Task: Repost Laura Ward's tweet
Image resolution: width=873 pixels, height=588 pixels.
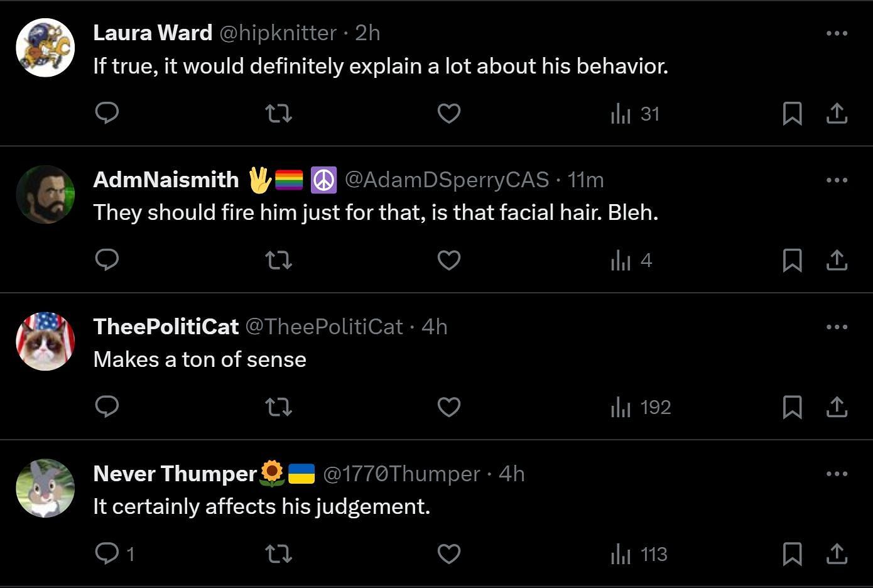Action: pos(278,114)
